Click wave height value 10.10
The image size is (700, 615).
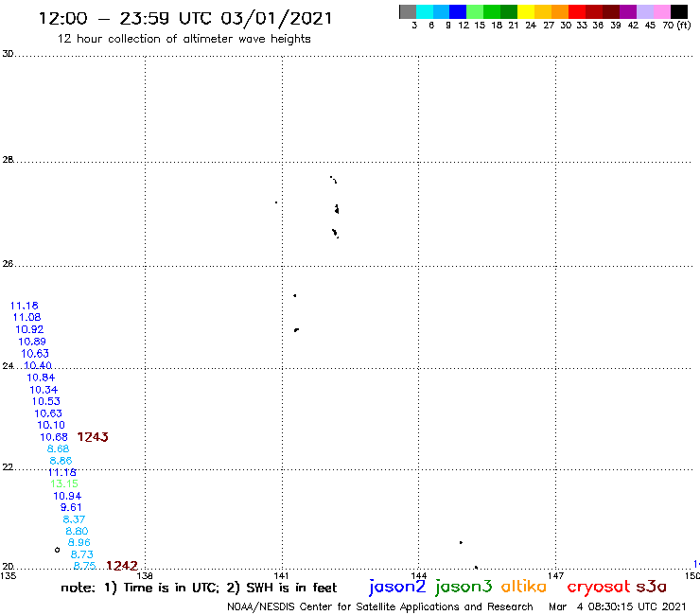pyautogui.click(x=51, y=425)
